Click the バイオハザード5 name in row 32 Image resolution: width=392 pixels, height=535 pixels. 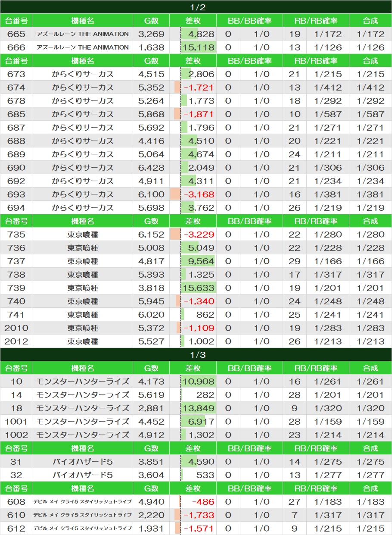pos(83,475)
